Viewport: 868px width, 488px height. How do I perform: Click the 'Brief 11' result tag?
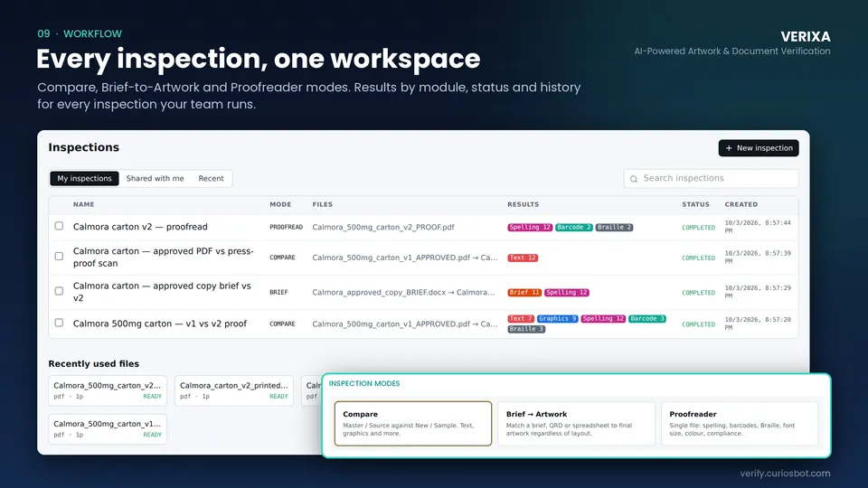(524, 293)
